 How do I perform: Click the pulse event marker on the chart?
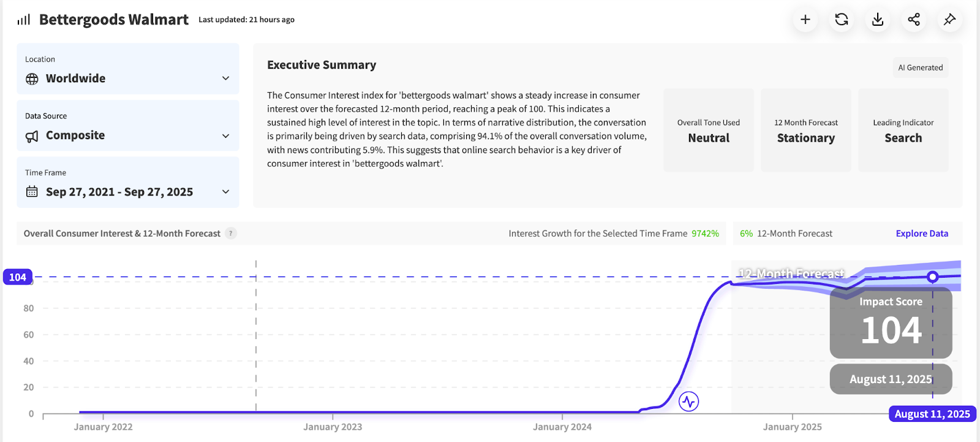689,402
